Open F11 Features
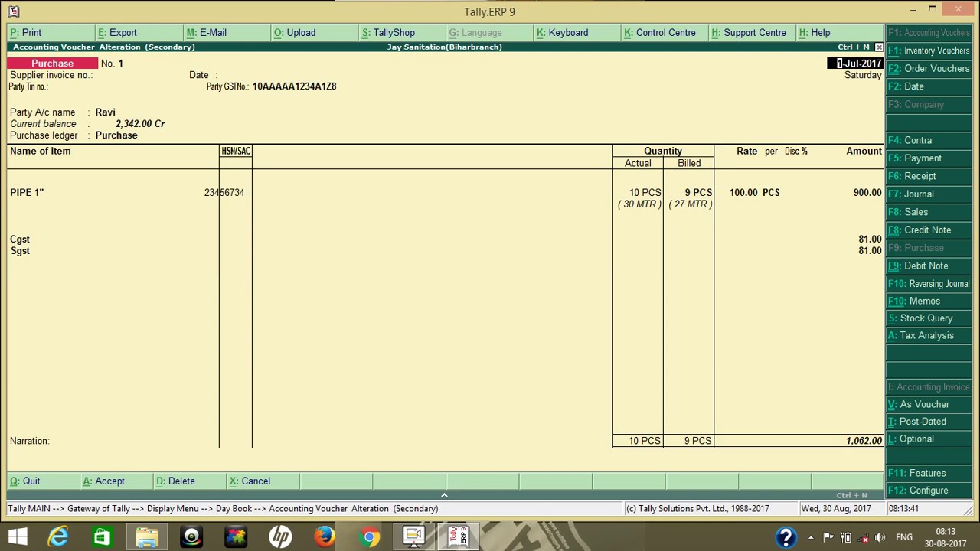 929,474
